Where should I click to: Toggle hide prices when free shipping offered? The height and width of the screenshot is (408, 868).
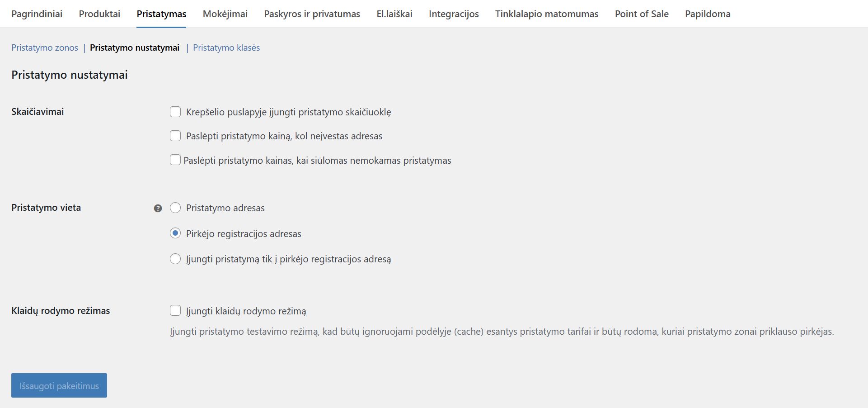pos(175,160)
